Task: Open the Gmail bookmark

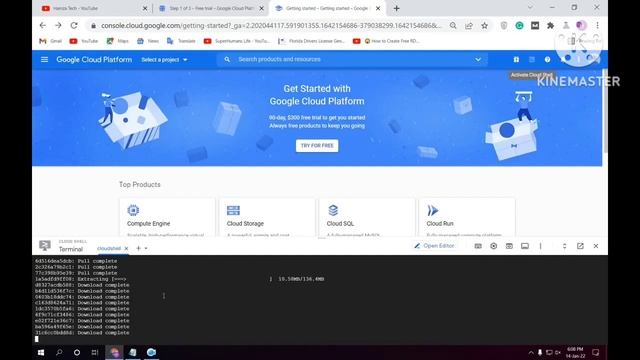Action: [51, 41]
